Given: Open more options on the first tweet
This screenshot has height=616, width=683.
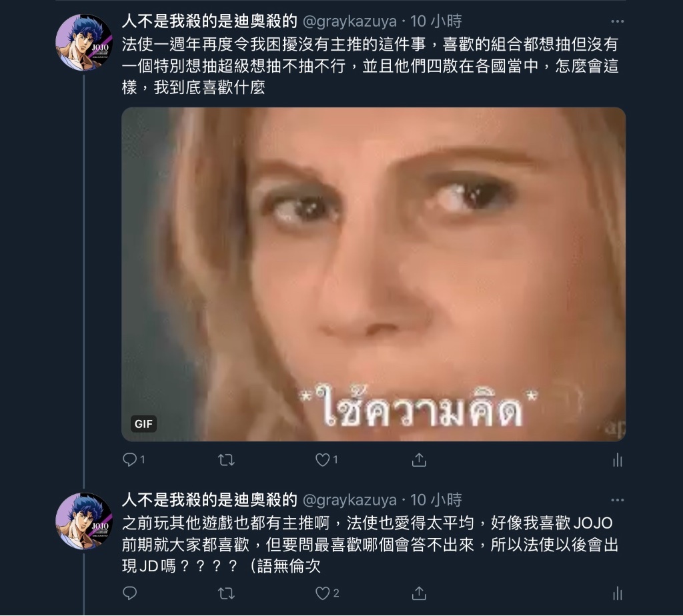Looking at the screenshot, I should tap(617, 21).
